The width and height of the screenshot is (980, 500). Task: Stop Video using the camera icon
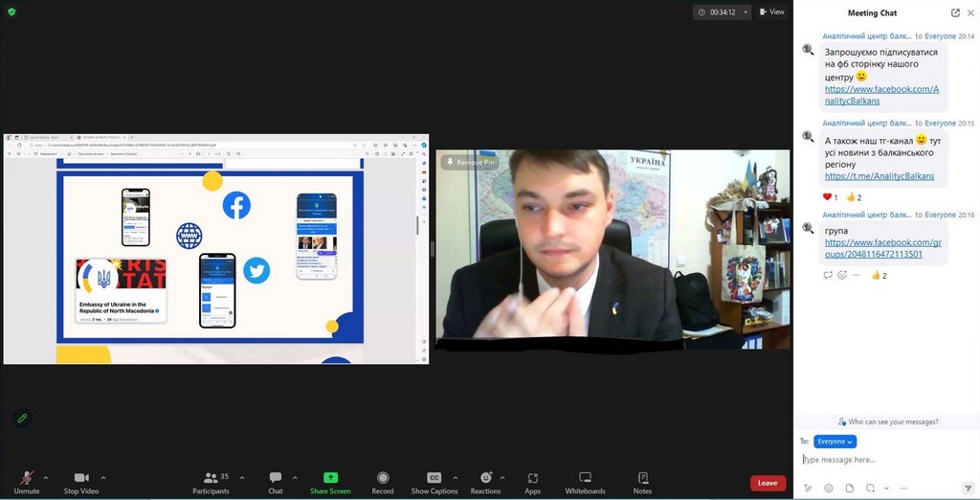click(x=81, y=478)
